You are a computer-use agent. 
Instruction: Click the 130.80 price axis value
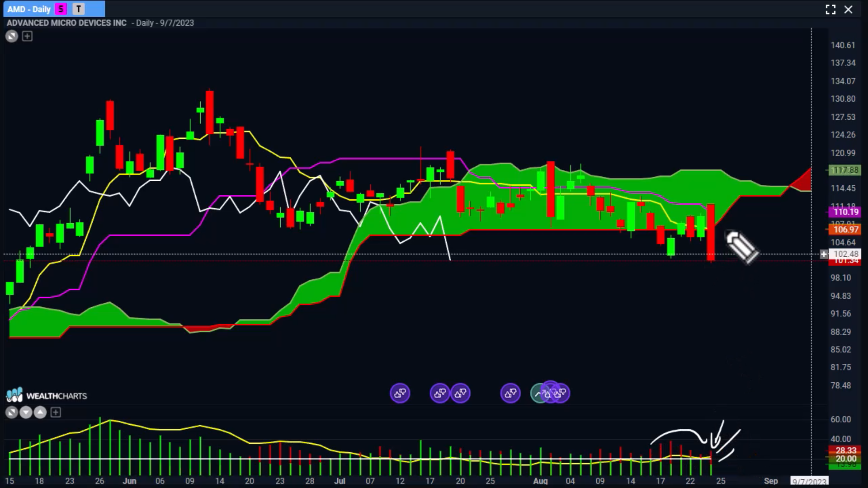[843, 99]
